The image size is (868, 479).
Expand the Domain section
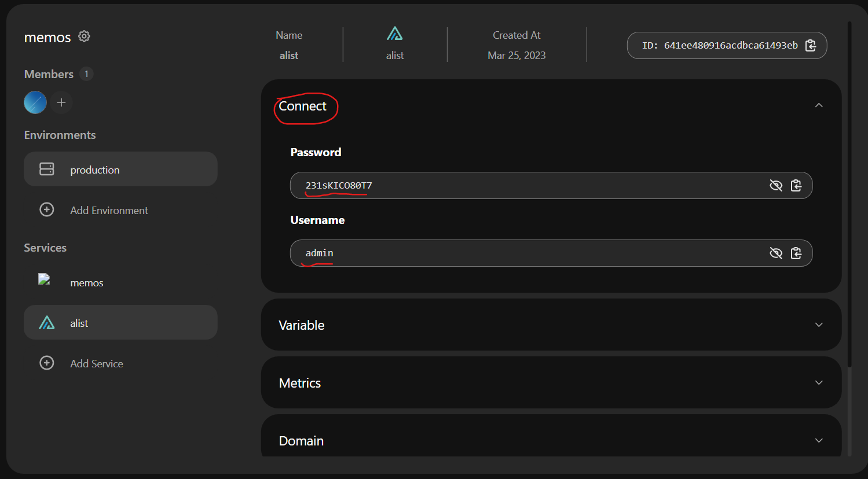819,440
